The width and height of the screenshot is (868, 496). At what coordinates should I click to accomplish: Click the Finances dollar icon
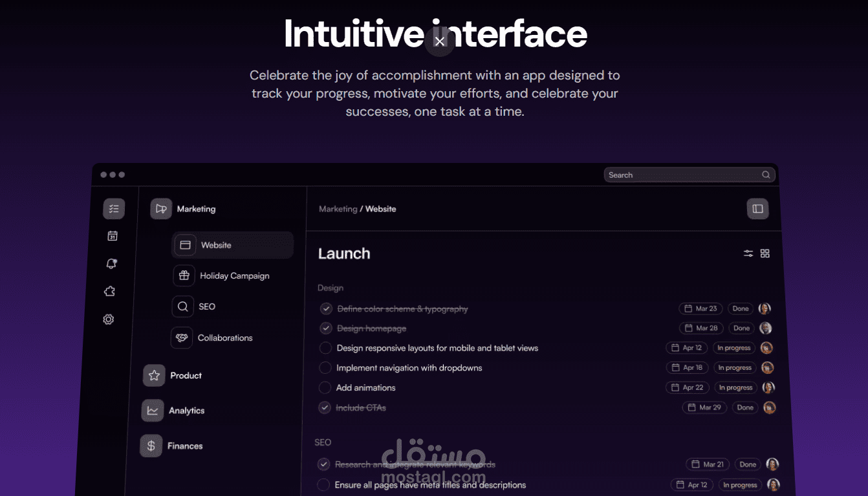[x=151, y=446]
